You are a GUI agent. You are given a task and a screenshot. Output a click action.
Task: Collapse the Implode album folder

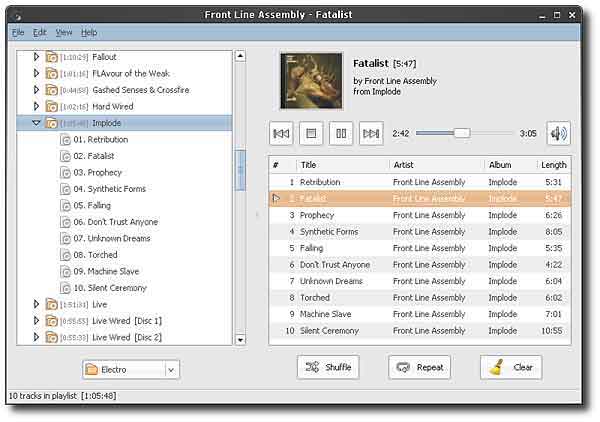pyautogui.click(x=37, y=123)
